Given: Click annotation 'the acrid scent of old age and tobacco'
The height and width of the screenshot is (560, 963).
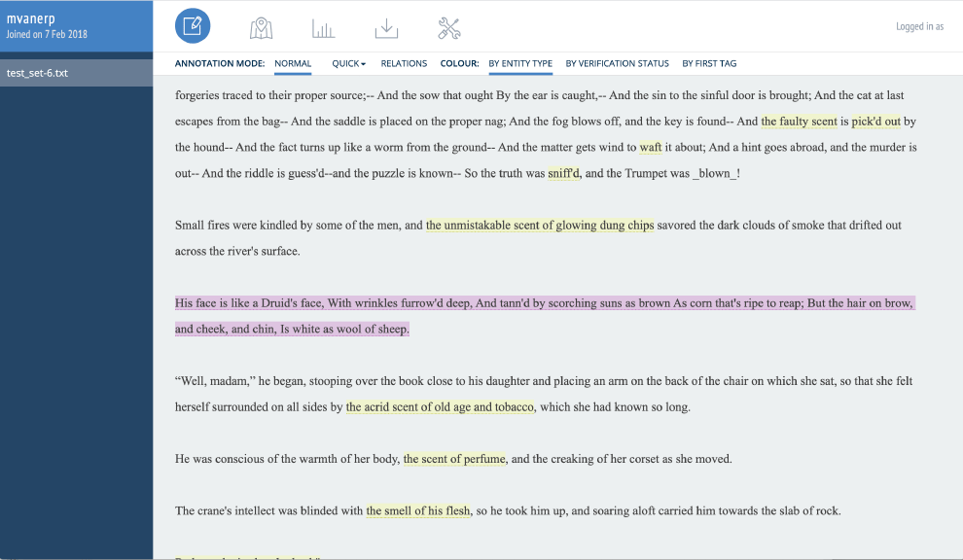Looking at the screenshot, I should (x=440, y=407).
